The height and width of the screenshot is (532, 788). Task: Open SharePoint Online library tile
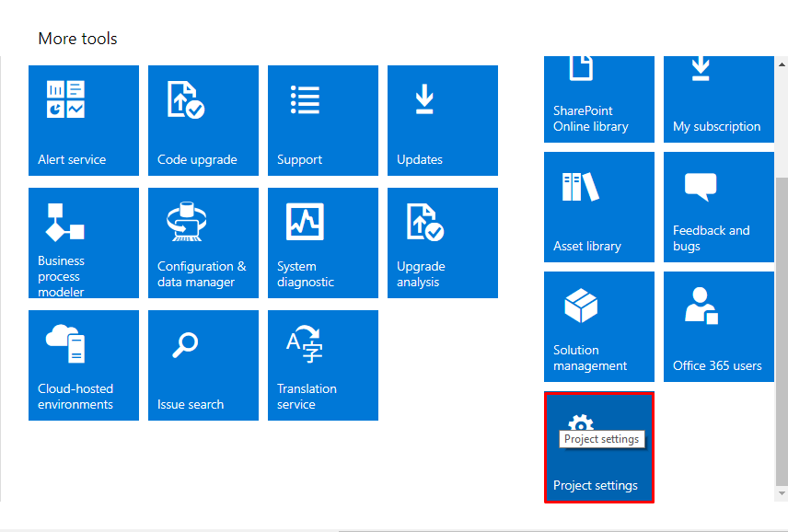click(599, 99)
